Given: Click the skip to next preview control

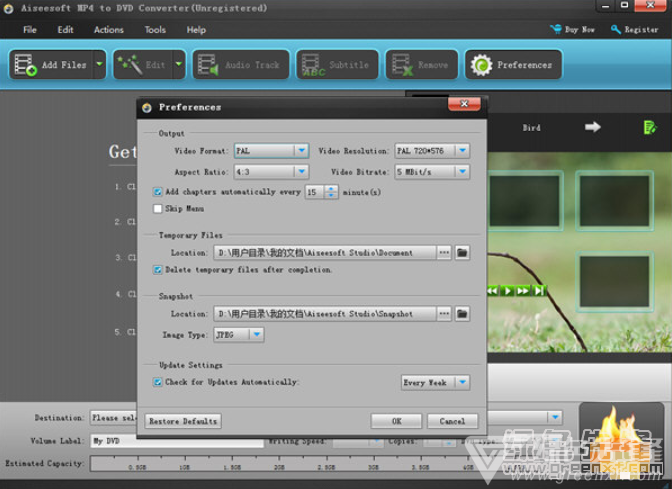Looking at the screenshot, I should coord(539,291).
